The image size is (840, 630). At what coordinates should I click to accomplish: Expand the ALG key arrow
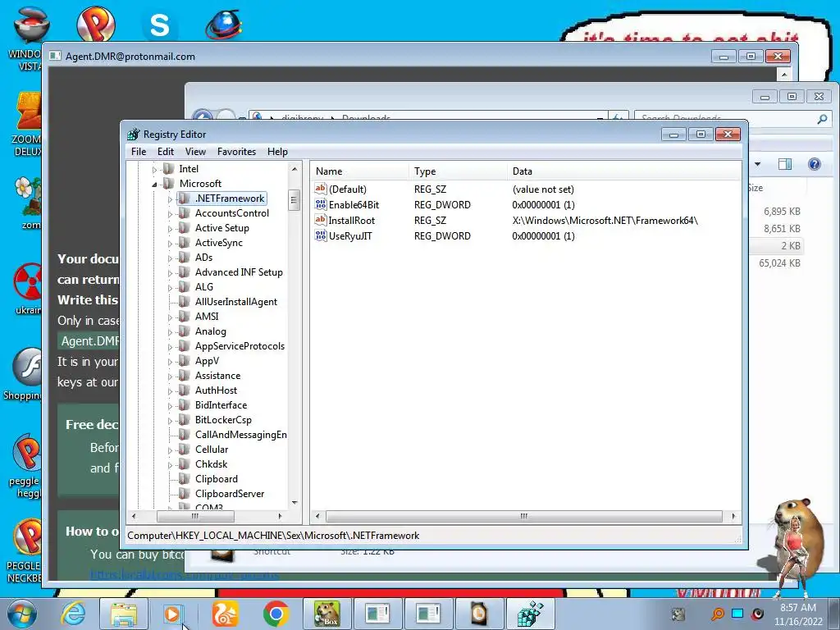170,288
